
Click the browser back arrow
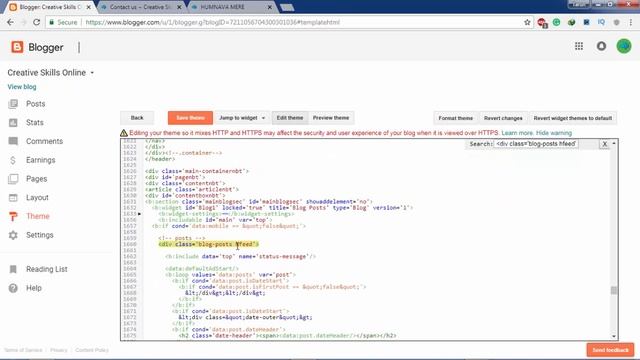pyautogui.click(x=10, y=22)
